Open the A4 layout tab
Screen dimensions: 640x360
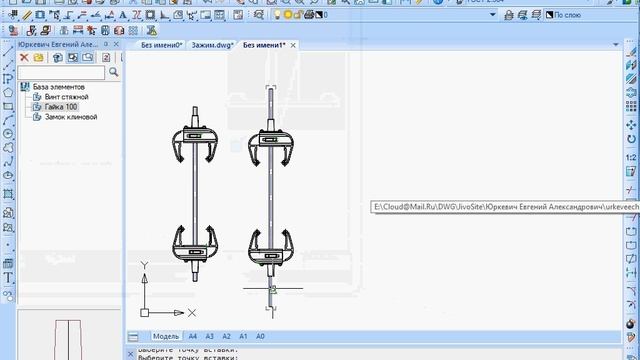(193, 336)
